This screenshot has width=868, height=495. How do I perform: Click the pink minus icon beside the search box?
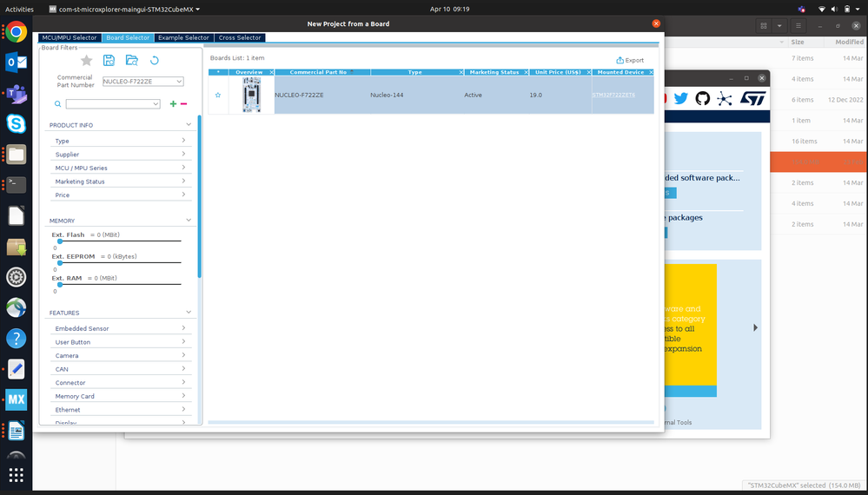[184, 104]
